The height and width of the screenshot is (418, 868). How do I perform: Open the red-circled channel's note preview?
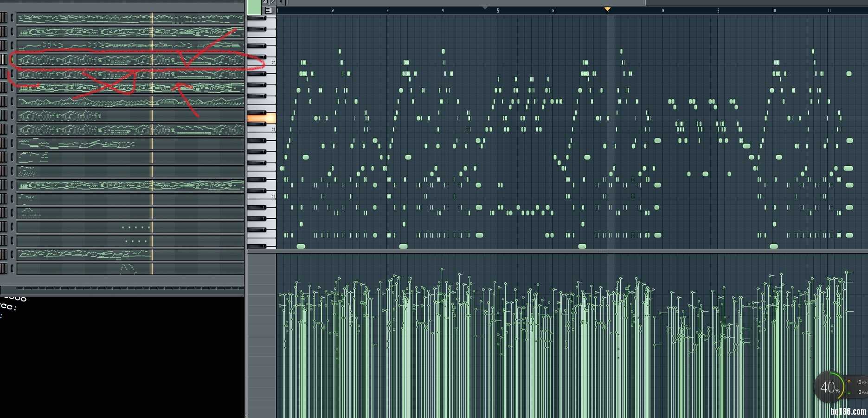coord(130,60)
